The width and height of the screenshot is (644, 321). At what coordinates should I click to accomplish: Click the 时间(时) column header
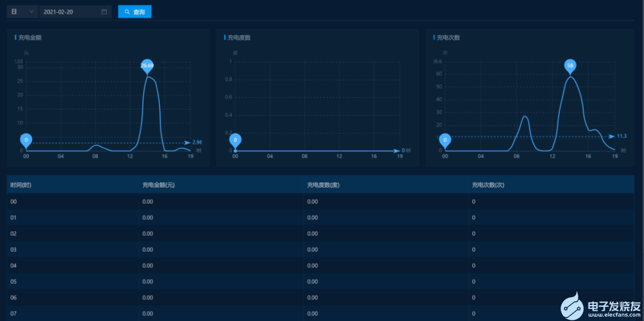tap(21, 185)
